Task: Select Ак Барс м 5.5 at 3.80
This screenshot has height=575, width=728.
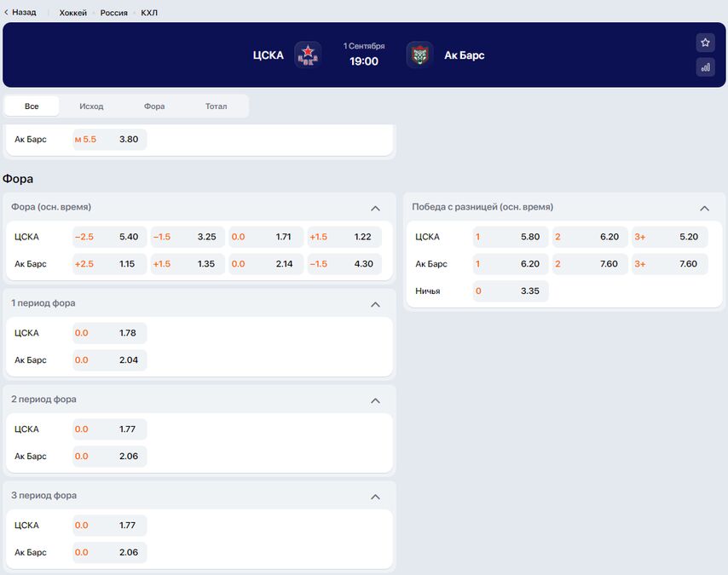Action: click(x=110, y=139)
